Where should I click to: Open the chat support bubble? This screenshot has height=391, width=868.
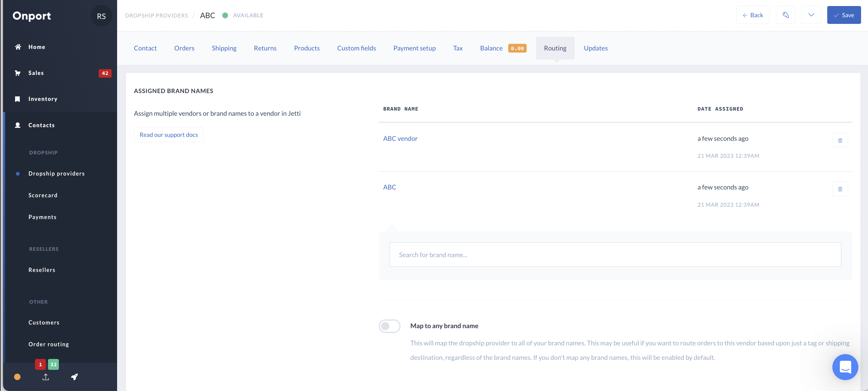[845, 367]
